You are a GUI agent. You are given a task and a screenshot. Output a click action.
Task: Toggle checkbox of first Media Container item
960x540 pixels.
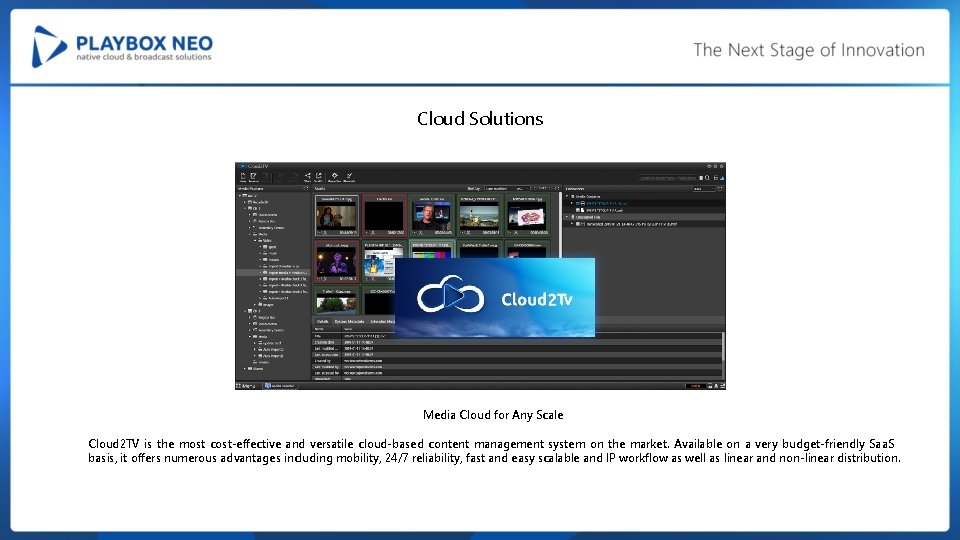[577, 203]
